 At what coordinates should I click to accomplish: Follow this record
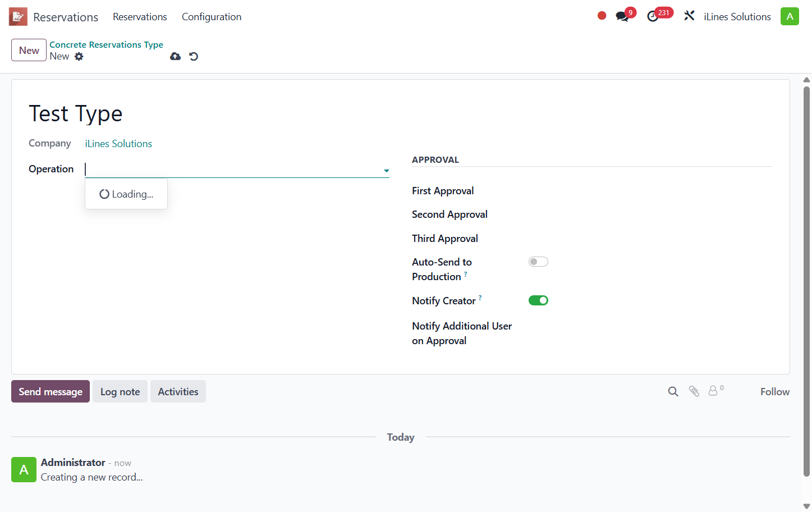[x=775, y=392]
